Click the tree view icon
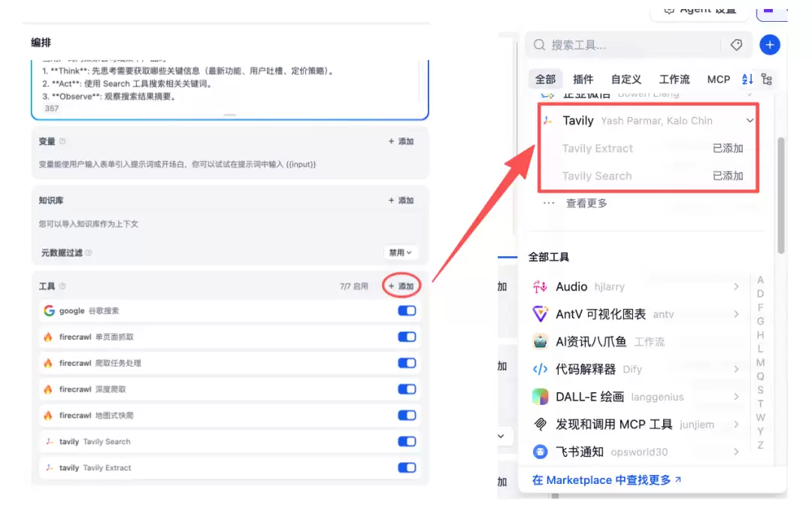The image size is (812, 514). (x=767, y=79)
